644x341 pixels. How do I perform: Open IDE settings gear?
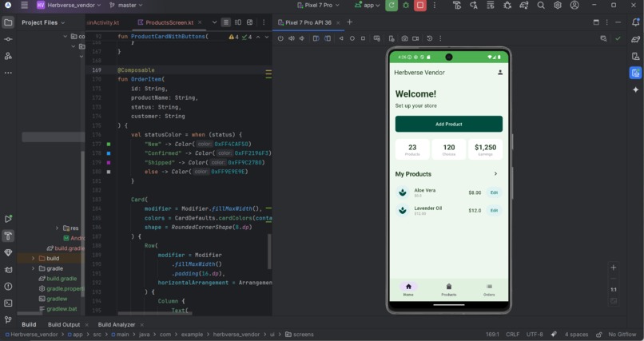(558, 6)
